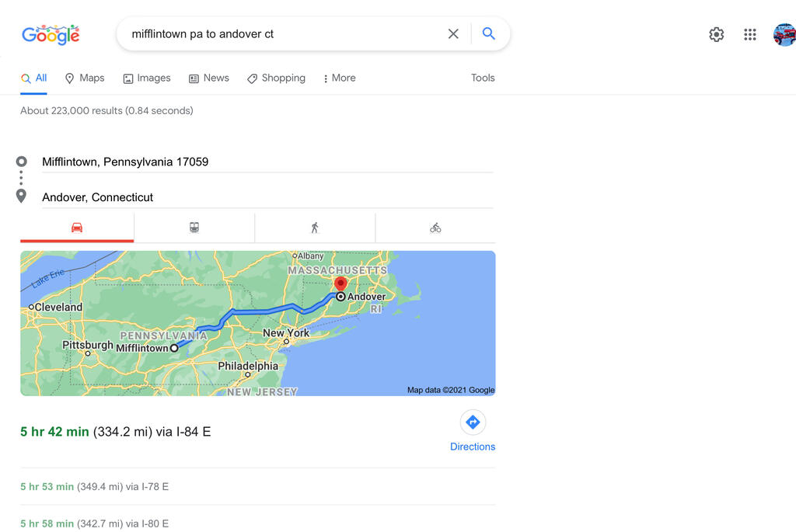Open the Tools options

[483, 78]
